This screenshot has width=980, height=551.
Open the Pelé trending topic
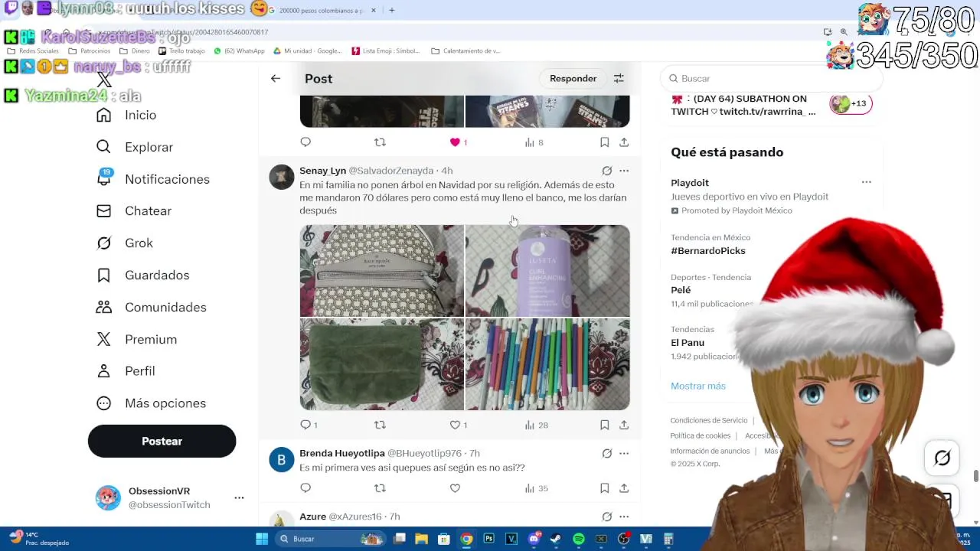tap(681, 290)
